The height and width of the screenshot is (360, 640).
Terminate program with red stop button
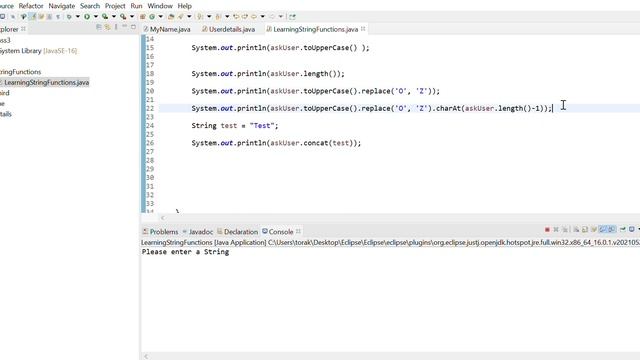[547, 230]
